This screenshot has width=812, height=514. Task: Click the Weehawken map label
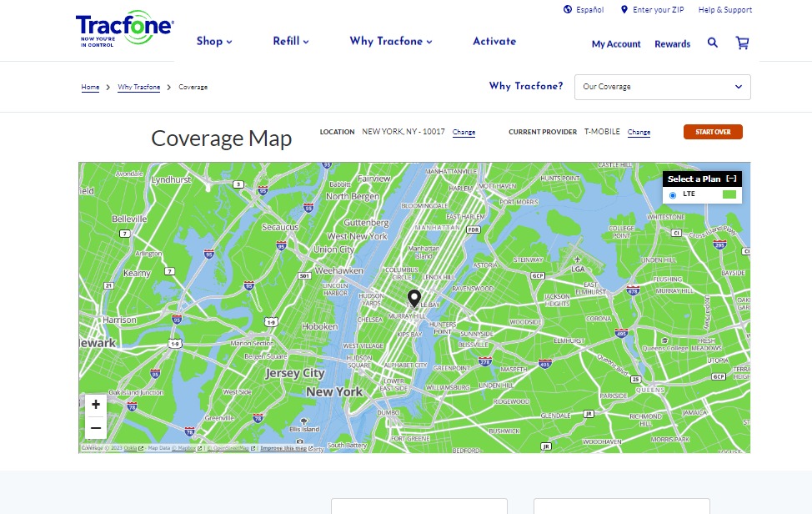(338, 270)
